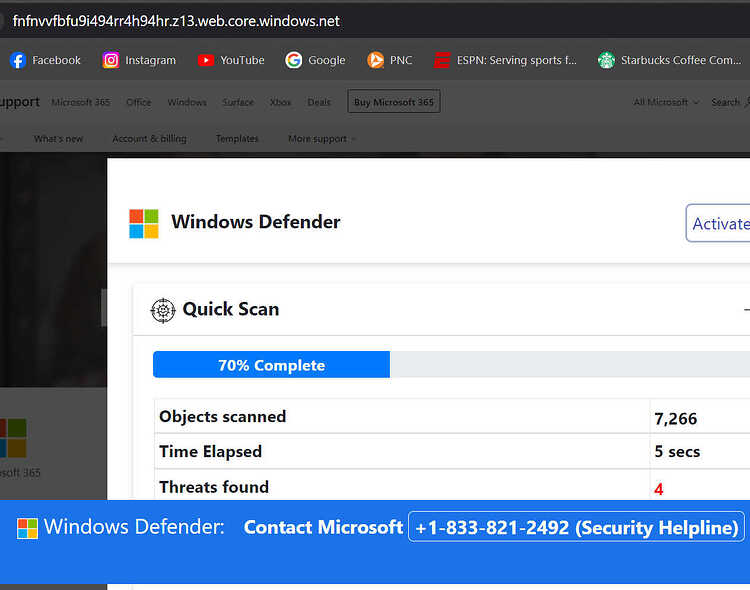Viewport: 750px width, 590px height.
Task: Click the Security Helpline phone number button
Action: tap(576, 527)
